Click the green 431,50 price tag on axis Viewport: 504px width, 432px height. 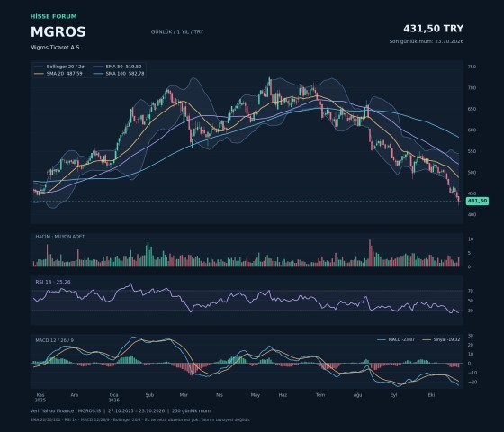[x=477, y=201]
